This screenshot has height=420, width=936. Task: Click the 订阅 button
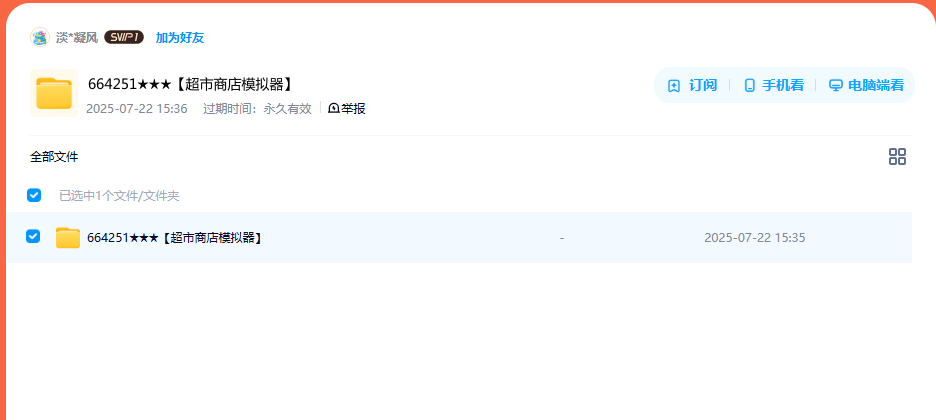click(x=692, y=85)
